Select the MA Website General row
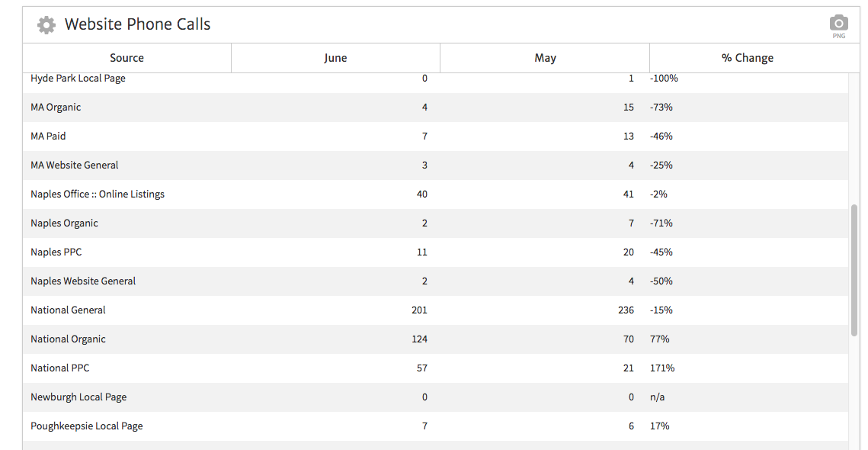 (74, 165)
